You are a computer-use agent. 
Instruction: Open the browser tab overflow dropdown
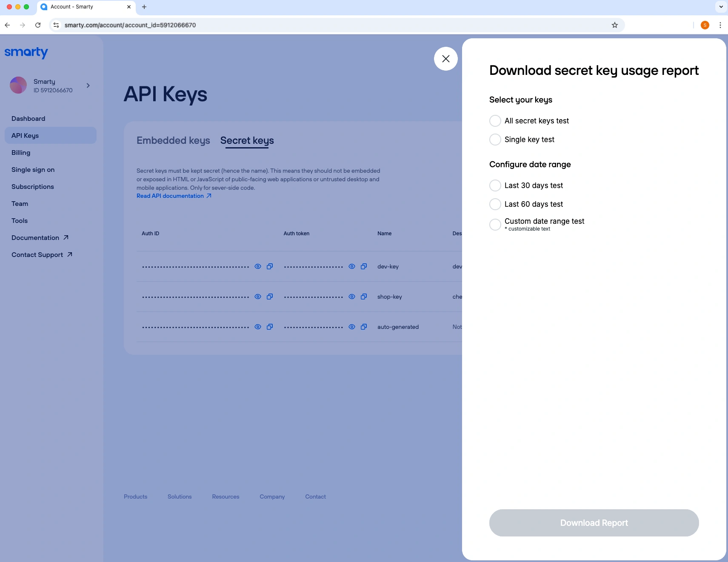[x=721, y=6]
